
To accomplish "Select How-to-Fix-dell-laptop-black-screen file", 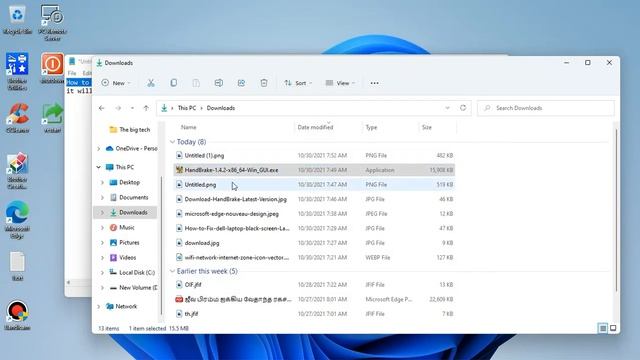I will pos(314,229).
